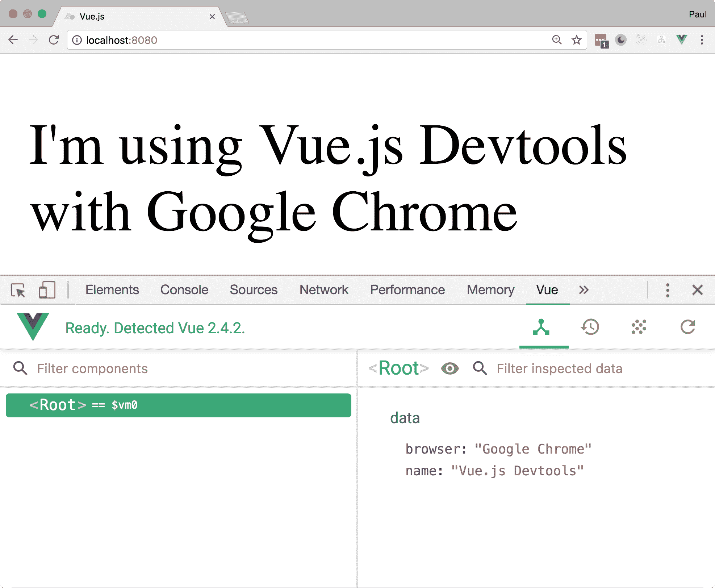The height and width of the screenshot is (588, 715).
Task: Select the inspect element picker icon
Action: 18,290
